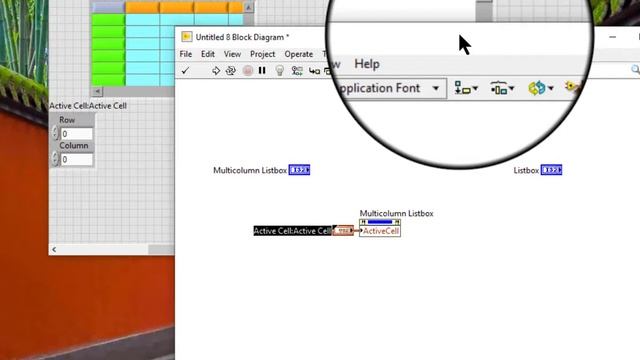Click the Retain Wire Values icon

click(x=297, y=71)
